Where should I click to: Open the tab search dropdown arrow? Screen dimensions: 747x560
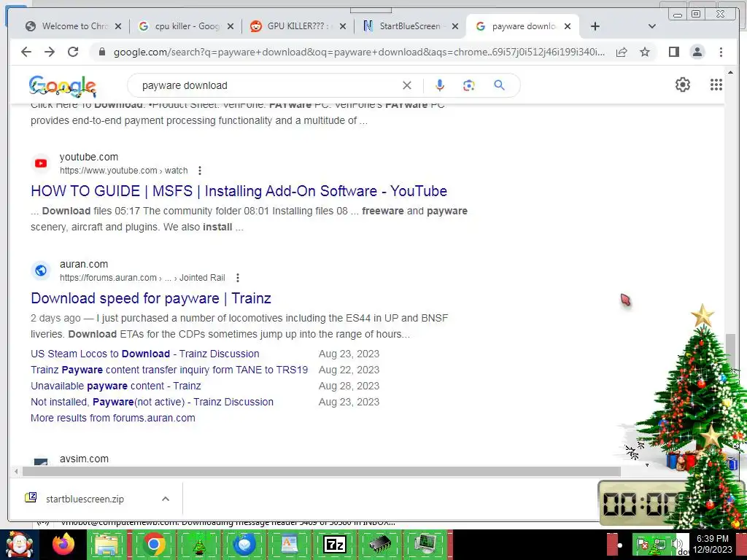pos(651,26)
